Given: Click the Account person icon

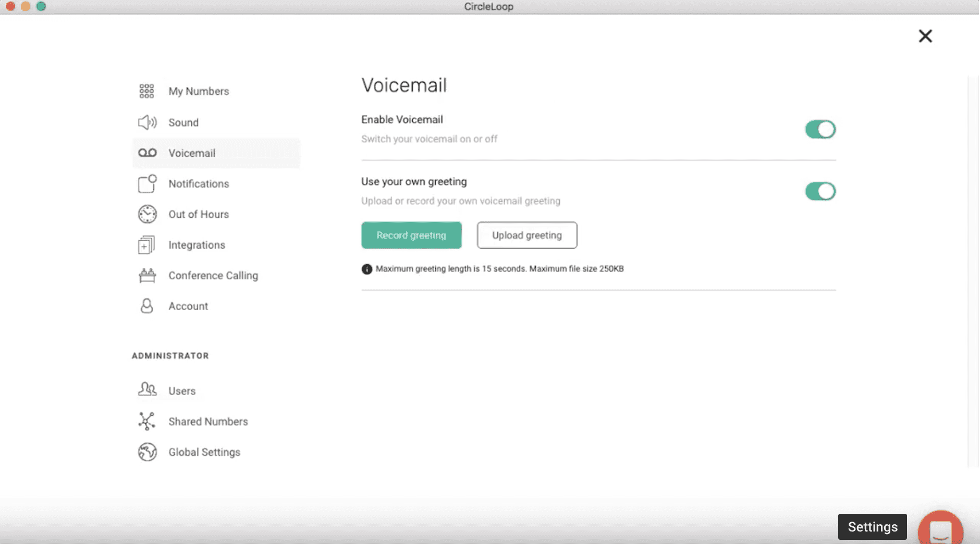Looking at the screenshot, I should click(x=147, y=306).
